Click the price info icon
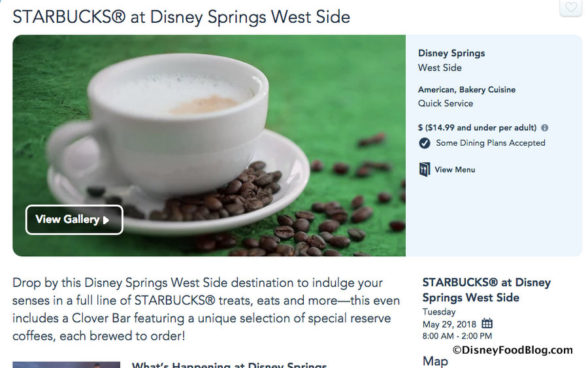Screen dimensions: 588x368 pyautogui.click(x=545, y=128)
